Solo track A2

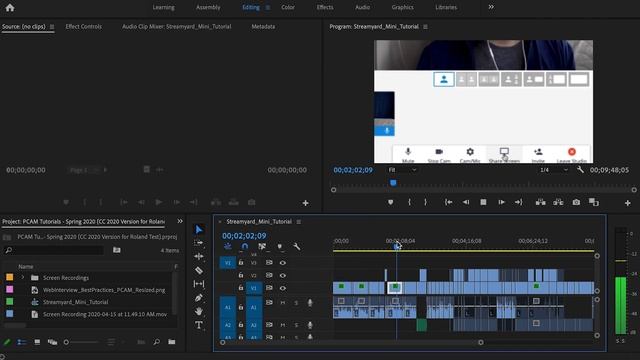click(x=296, y=325)
